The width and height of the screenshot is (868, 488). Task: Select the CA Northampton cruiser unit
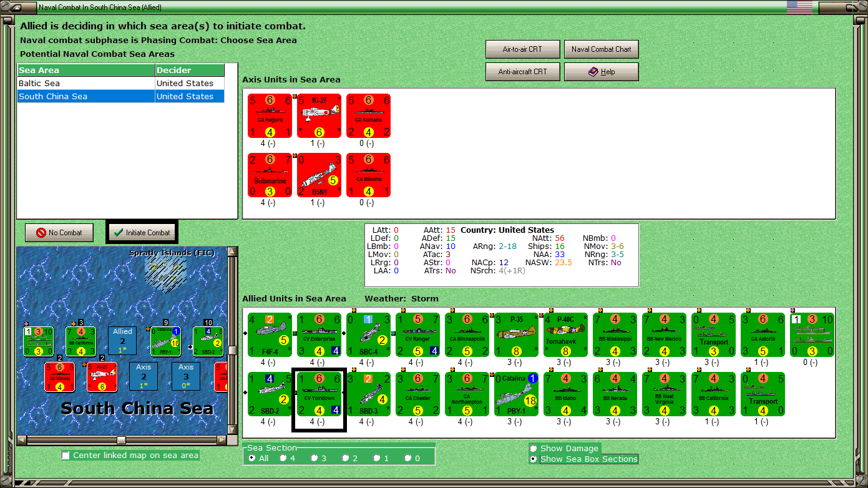click(467, 394)
